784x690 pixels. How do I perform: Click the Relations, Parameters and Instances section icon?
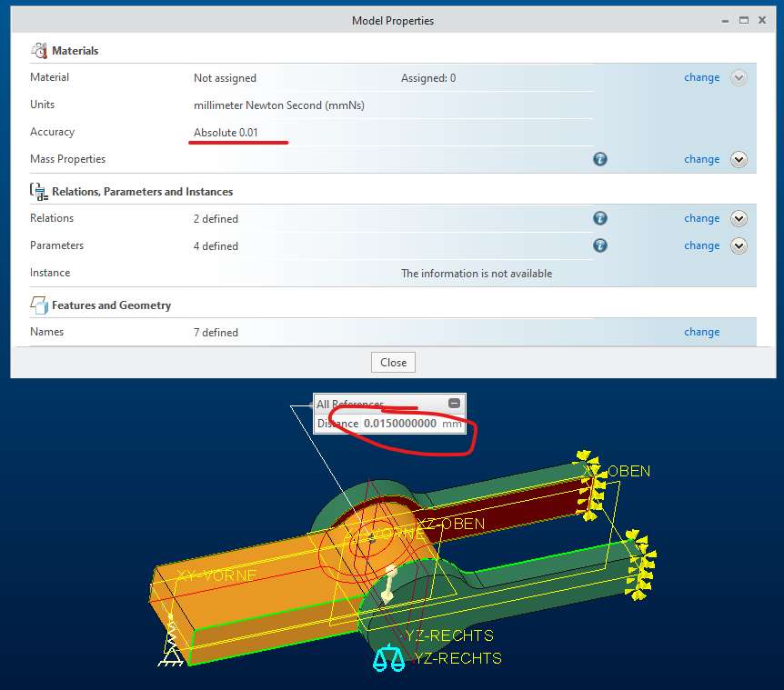(37, 191)
